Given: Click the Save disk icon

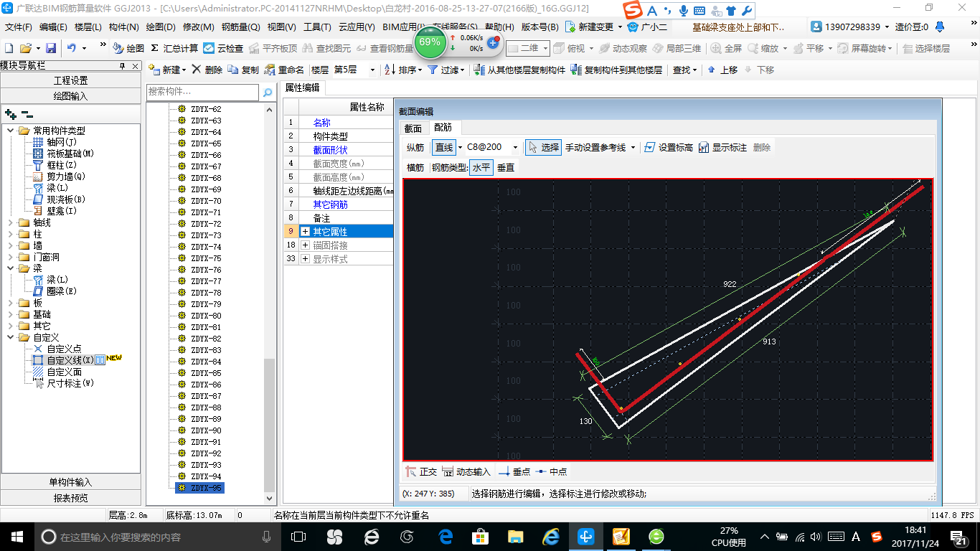Looking at the screenshot, I should point(51,48).
